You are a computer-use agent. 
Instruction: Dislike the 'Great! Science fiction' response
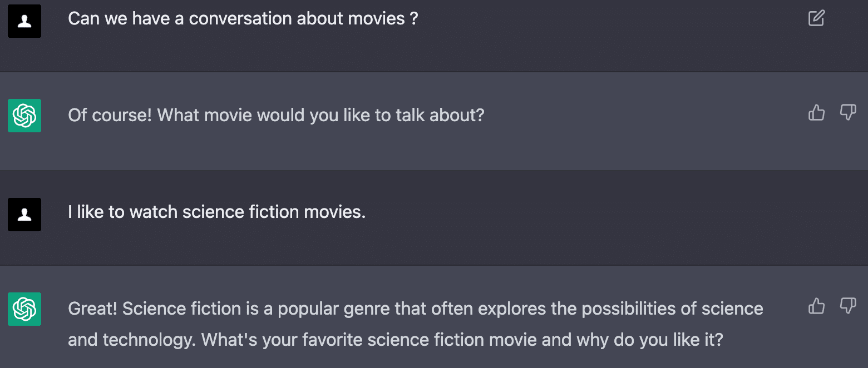(847, 306)
